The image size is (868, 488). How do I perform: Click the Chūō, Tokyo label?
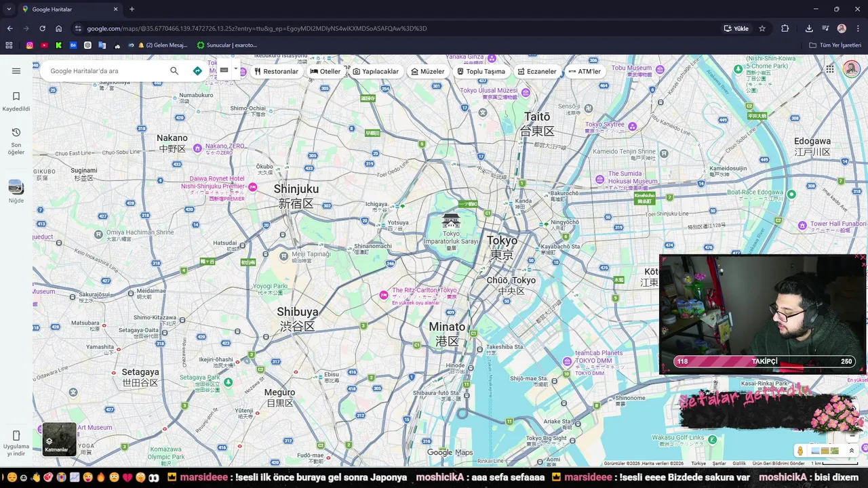[x=511, y=285]
